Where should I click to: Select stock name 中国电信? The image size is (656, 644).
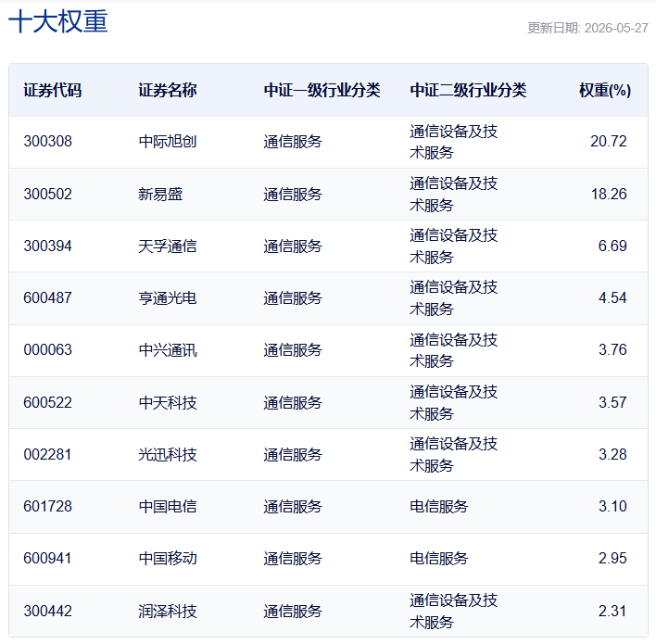[x=168, y=506]
